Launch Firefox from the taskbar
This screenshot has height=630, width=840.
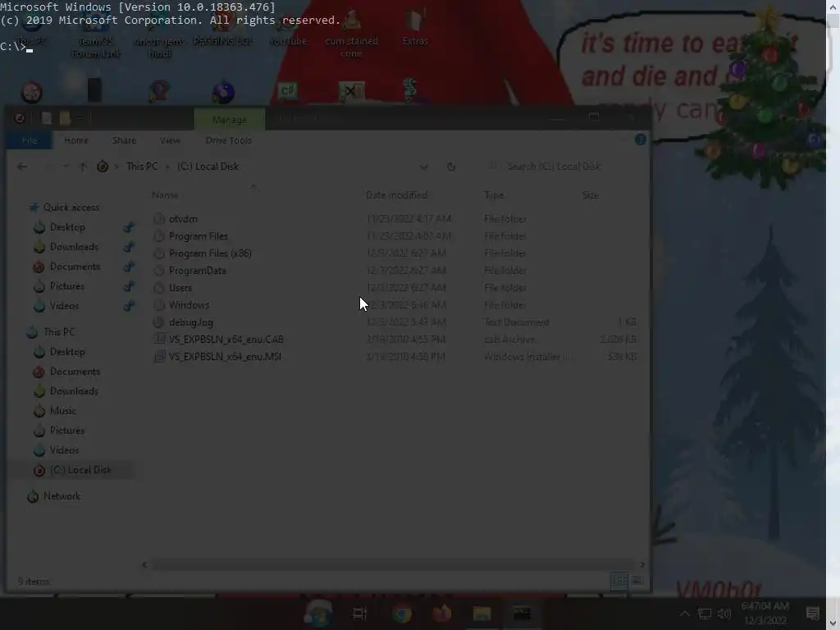441,614
